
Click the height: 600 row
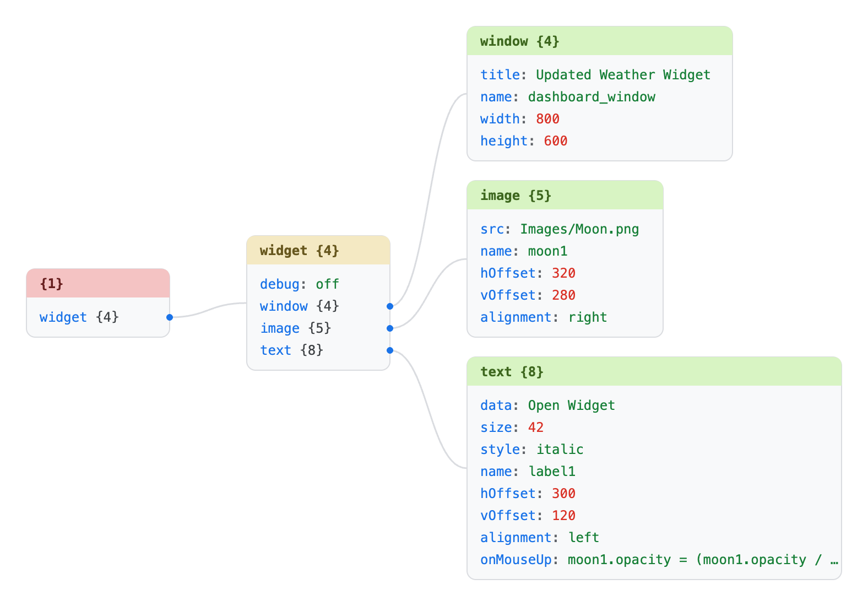point(600,141)
